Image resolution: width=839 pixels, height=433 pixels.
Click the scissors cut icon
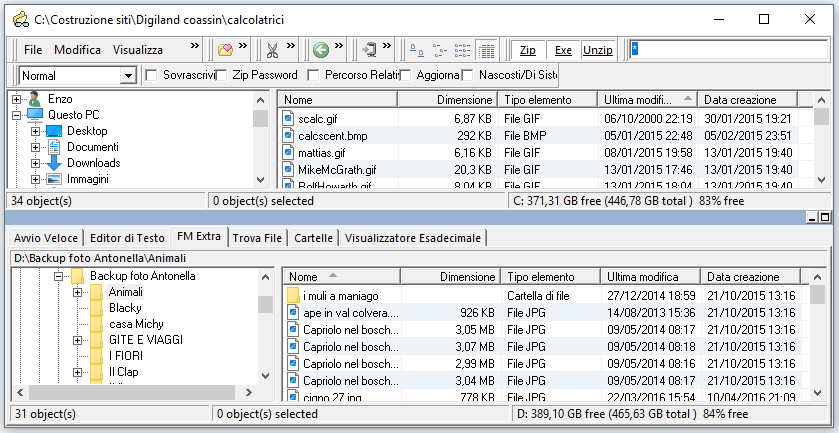point(272,50)
